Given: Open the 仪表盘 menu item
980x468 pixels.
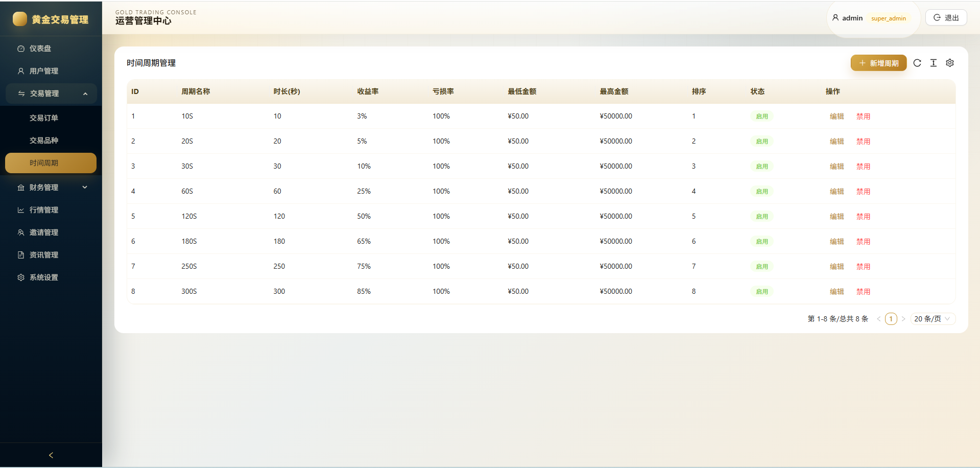Looking at the screenshot, I should (51, 49).
